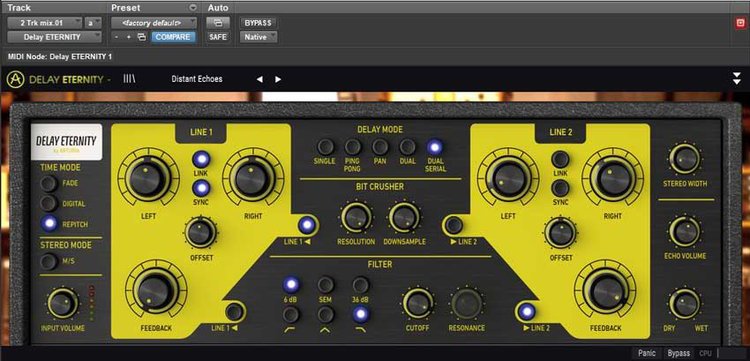Image resolution: width=750 pixels, height=361 pixels.
Task: Open the Native plug-in format dropdown
Action: tap(258, 37)
